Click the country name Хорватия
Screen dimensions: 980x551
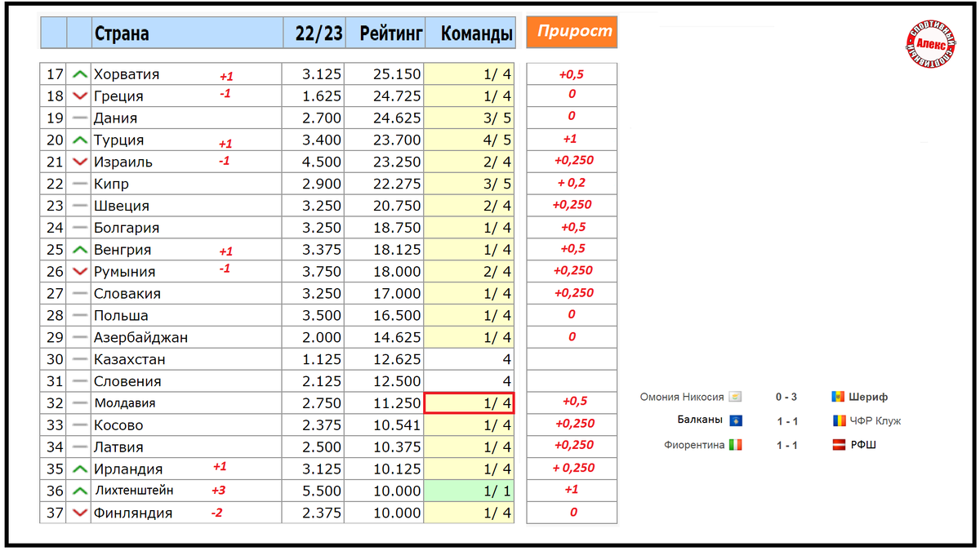[x=127, y=74]
